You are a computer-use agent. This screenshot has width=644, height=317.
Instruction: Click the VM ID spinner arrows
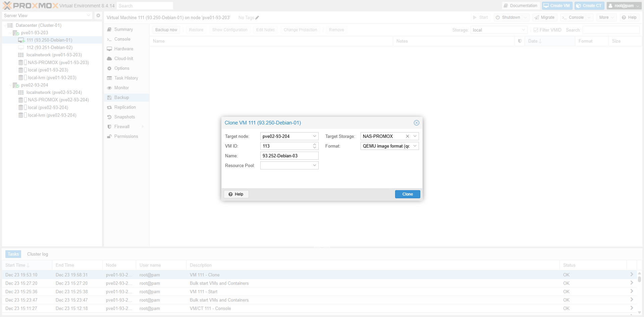coord(314,146)
